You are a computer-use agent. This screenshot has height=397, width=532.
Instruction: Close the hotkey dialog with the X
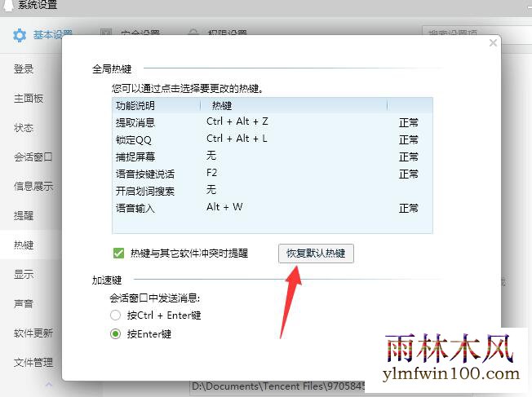[x=493, y=43]
